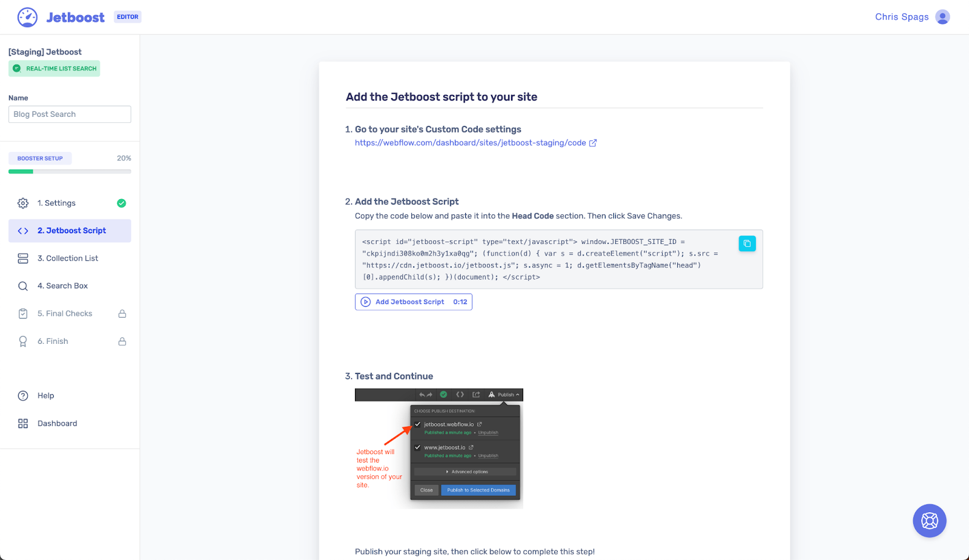969x560 pixels.
Task: Click the Real-Time List Search badge icon
Action: click(17, 68)
